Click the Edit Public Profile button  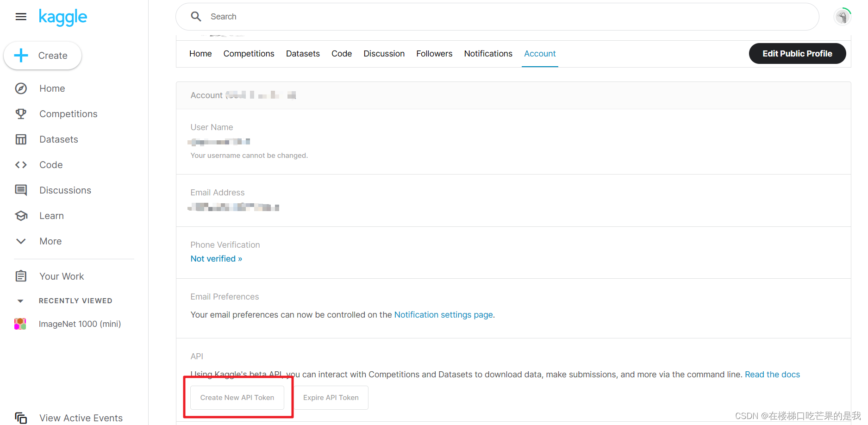click(797, 54)
